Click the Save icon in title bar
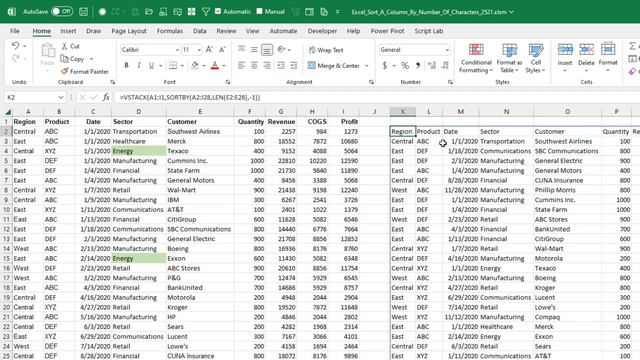This screenshot has height=360, width=640. (83, 12)
